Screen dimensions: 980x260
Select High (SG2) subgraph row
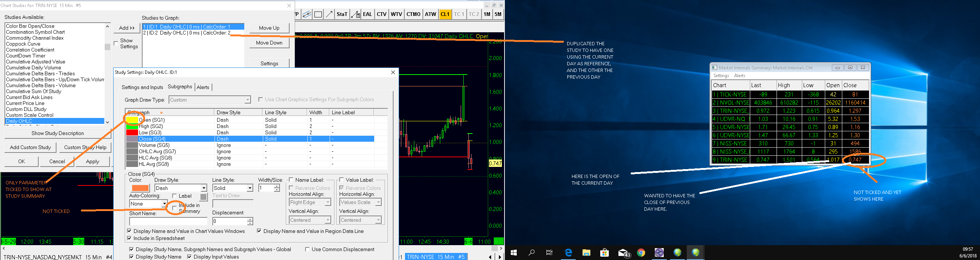(x=249, y=126)
